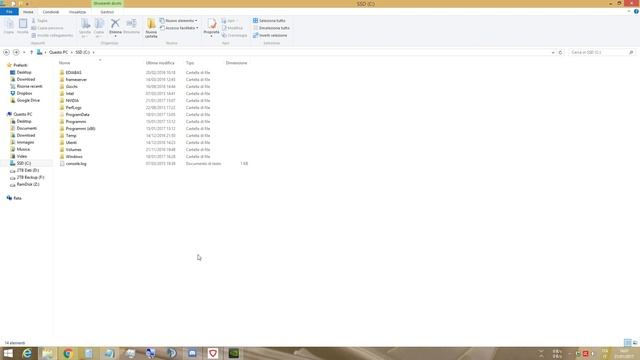Open Google Chrome from the taskbar
Viewport: 640px width, 360px height.
click(68, 353)
